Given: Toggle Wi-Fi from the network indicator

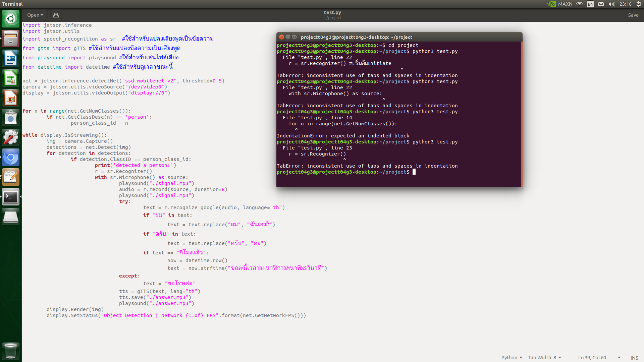Looking at the screenshot, I should [579, 4].
